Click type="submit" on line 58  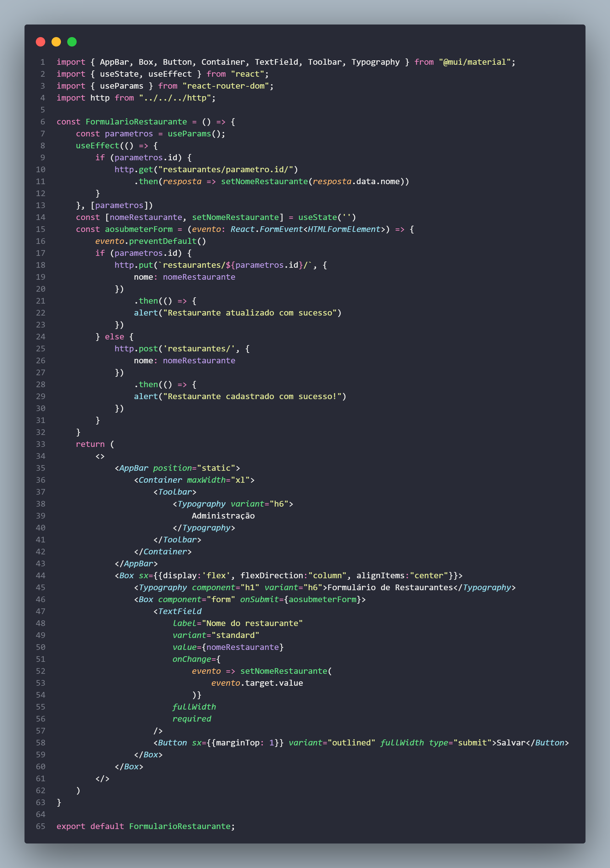coord(460,743)
